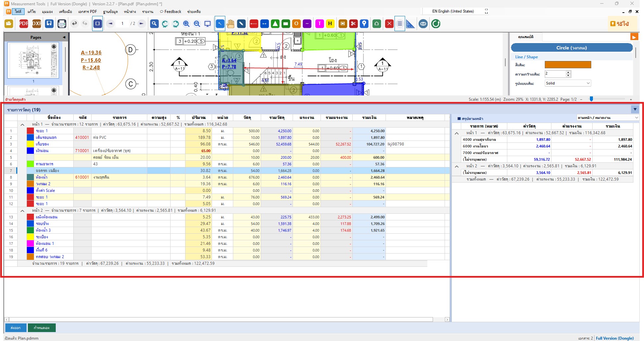Click the red scissors cut tool
This screenshot has height=341, width=644.
coord(353,24)
